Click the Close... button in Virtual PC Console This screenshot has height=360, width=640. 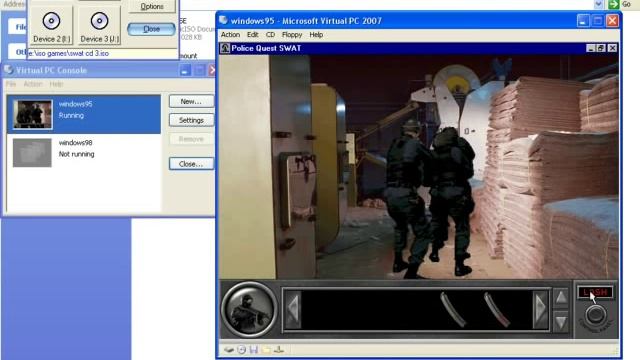coord(191,164)
